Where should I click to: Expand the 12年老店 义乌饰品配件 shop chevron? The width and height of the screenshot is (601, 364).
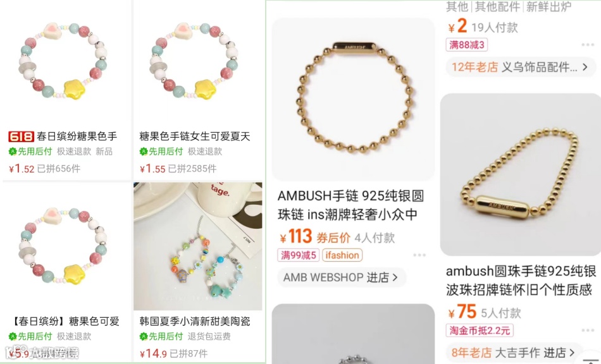coord(585,67)
